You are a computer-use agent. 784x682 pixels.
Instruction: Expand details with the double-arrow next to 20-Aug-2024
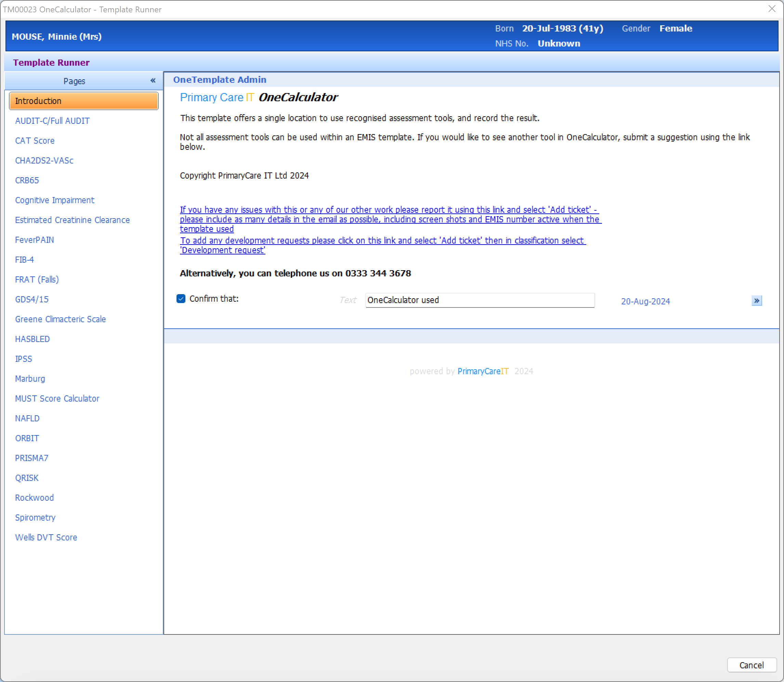pyautogui.click(x=757, y=301)
